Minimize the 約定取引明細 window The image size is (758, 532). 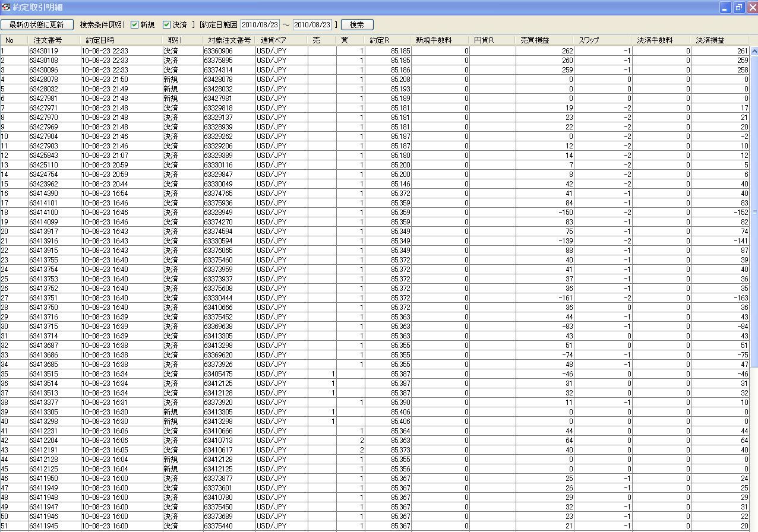point(725,7)
